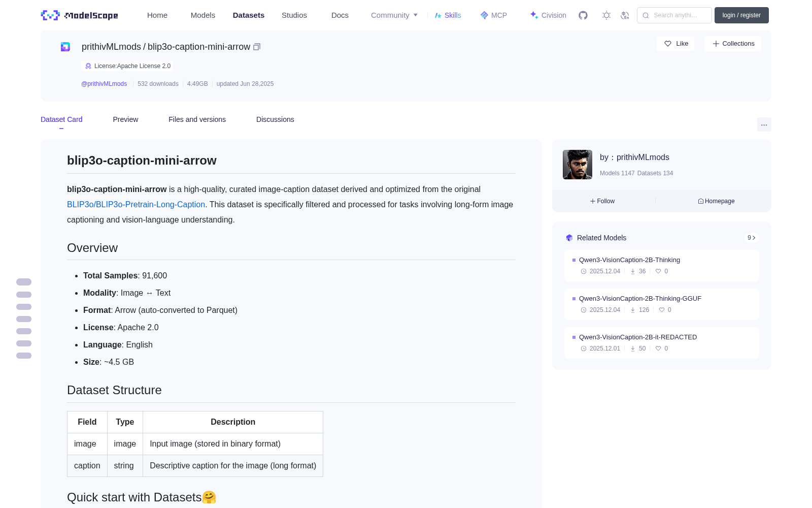Open the MCP page
This screenshot has width=812, height=508.
click(494, 15)
